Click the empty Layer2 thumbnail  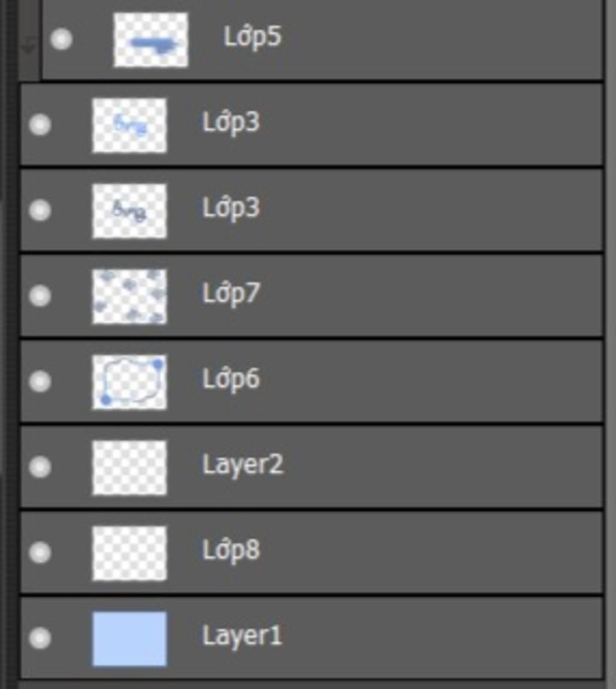(129, 468)
